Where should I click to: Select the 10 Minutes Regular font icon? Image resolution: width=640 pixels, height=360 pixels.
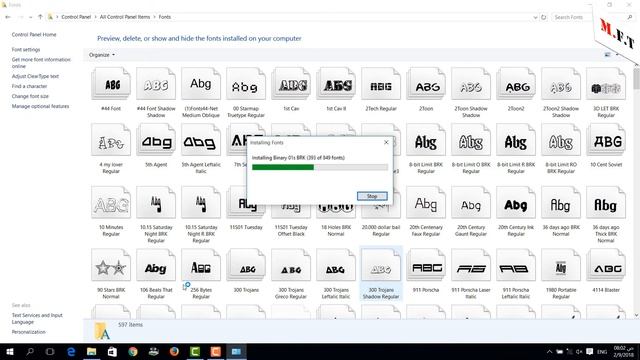(x=111, y=202)
